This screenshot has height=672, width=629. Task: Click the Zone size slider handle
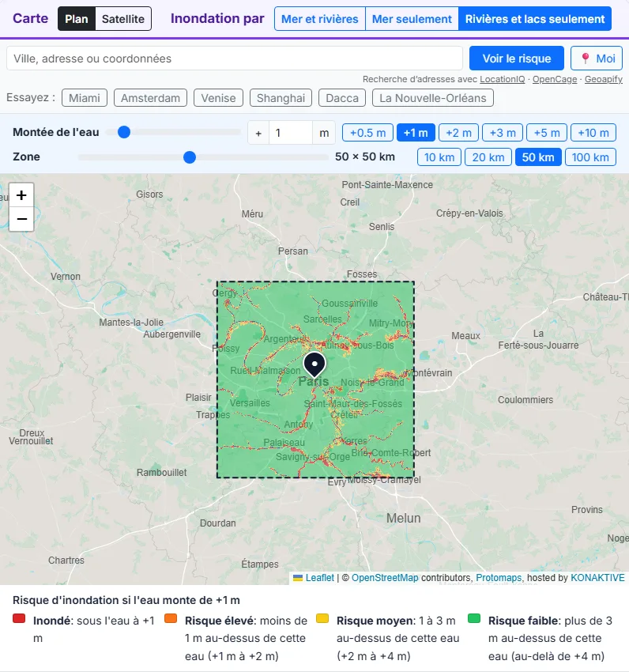pyautogui.click(x=190, y=157)
